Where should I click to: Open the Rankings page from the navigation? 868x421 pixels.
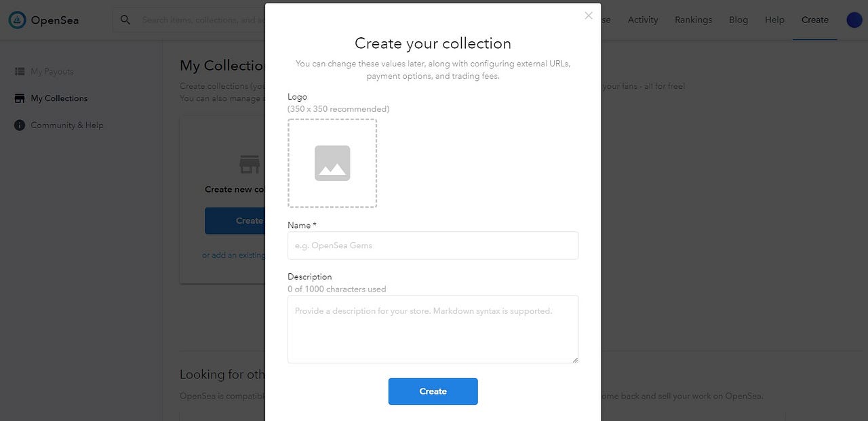click(x=693, y=20)
